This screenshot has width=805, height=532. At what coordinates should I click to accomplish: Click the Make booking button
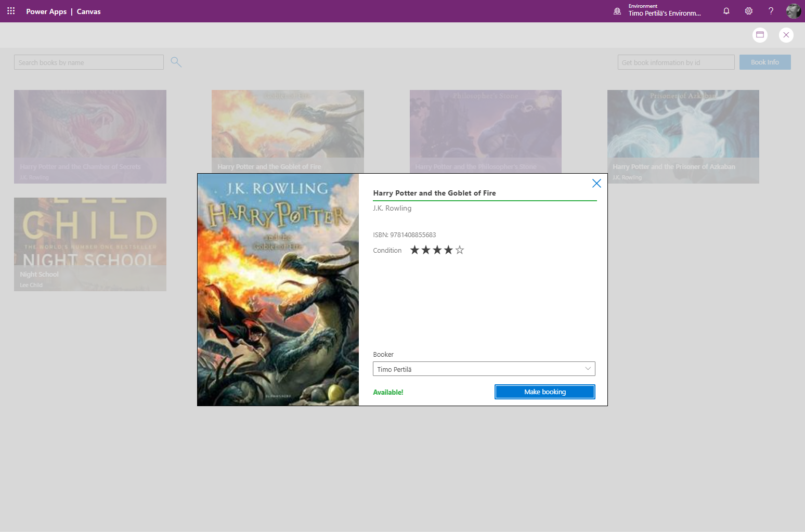point(544,392)
